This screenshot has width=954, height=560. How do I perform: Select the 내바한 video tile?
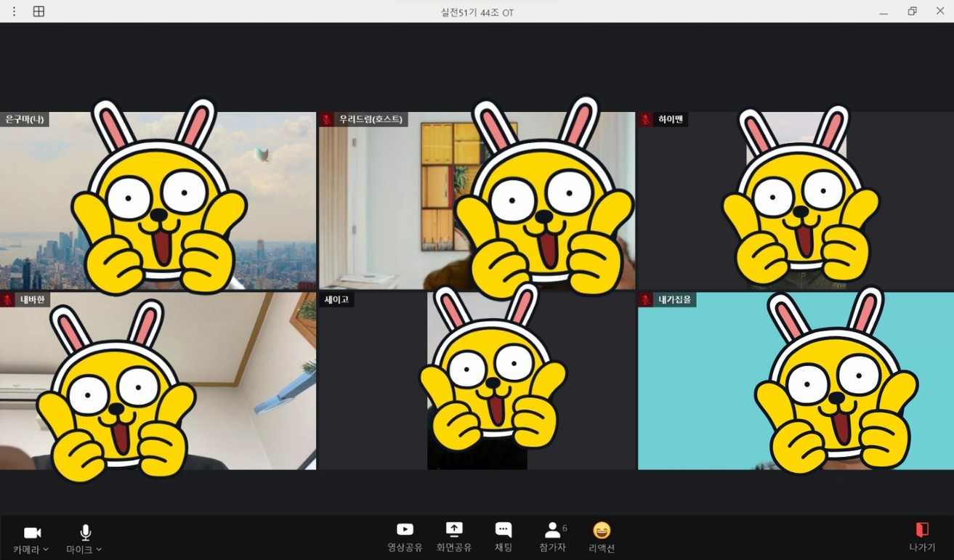158,381
